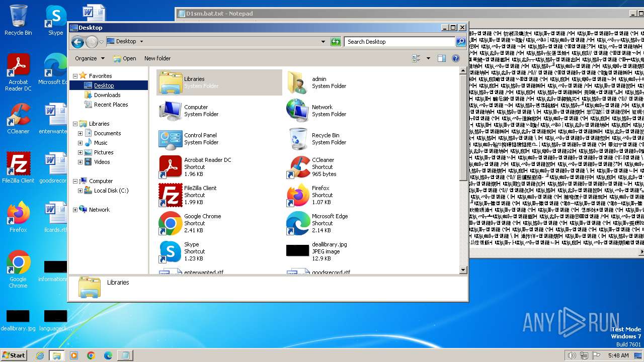Collapse the Computer tree node

coord(75,181)
